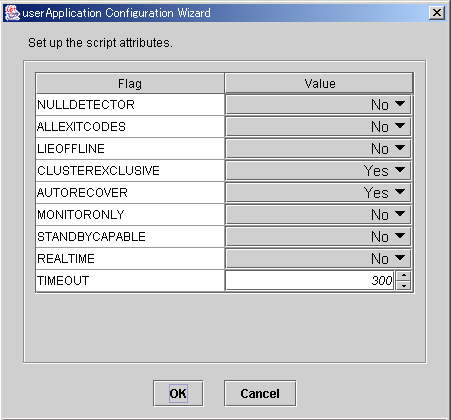Confirm settings with the OK button
The height and width of the screenshot is (420, 451).
tap(178, 394)
